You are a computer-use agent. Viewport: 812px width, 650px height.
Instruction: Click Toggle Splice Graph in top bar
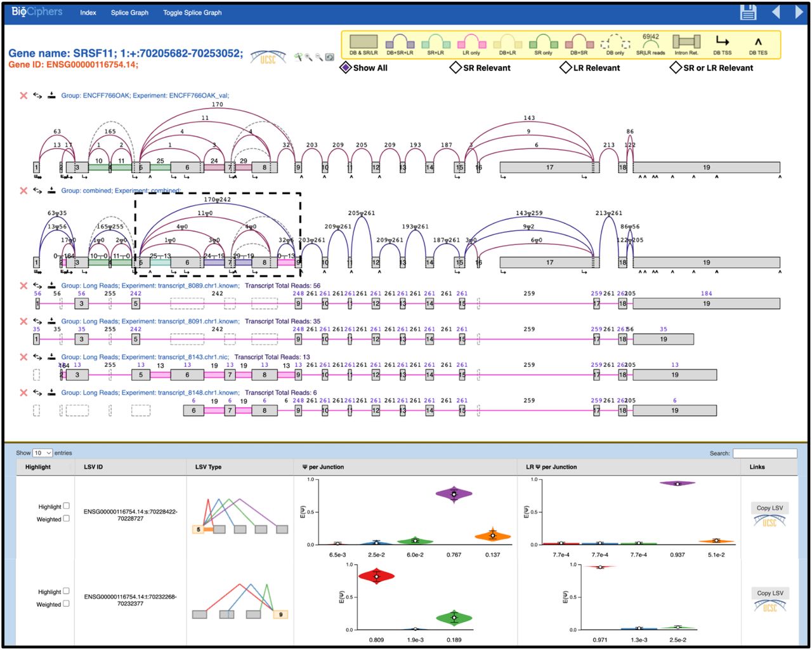point(192,13)
